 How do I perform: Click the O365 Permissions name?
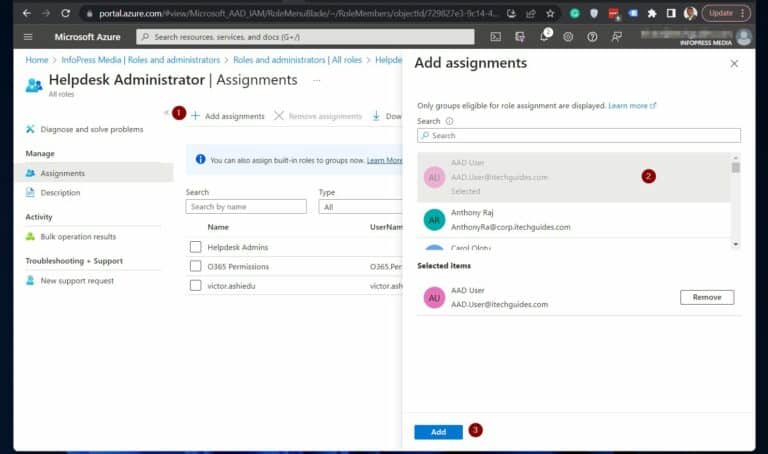pos(238,266)
